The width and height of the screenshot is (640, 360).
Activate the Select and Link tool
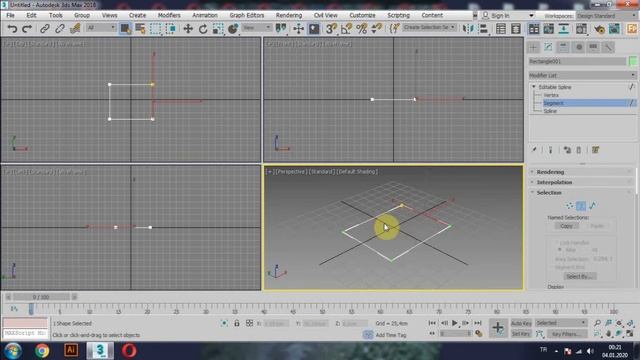(x=44, y=29)
